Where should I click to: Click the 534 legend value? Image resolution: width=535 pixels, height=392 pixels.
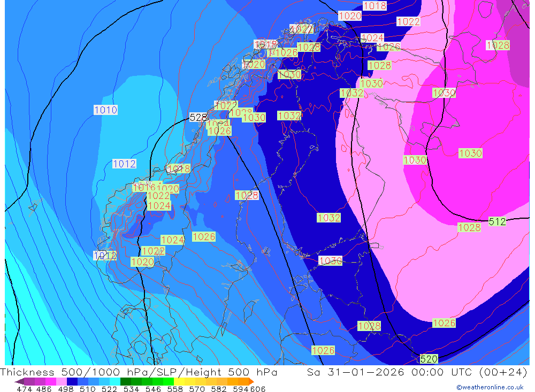(x=131, y=389)
